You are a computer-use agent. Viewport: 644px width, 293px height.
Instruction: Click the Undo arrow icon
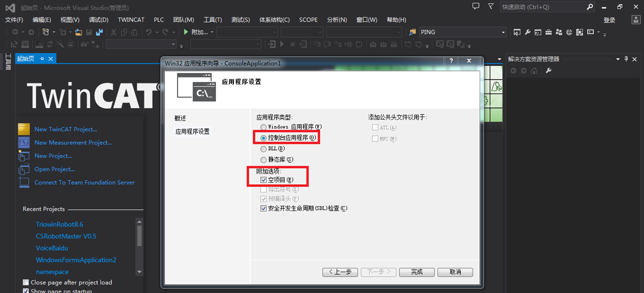148,32
